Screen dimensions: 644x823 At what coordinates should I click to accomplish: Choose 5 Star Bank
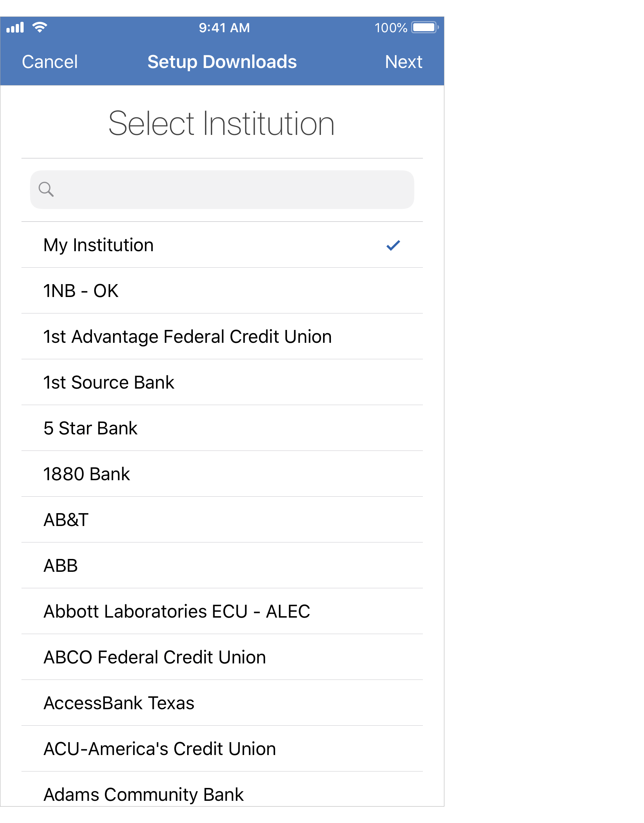coord(151,428)
